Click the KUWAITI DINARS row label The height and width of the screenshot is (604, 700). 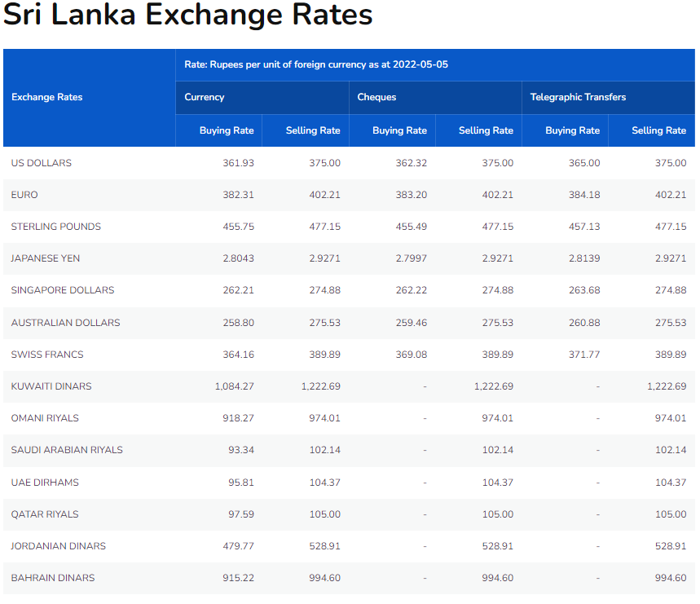51,386
